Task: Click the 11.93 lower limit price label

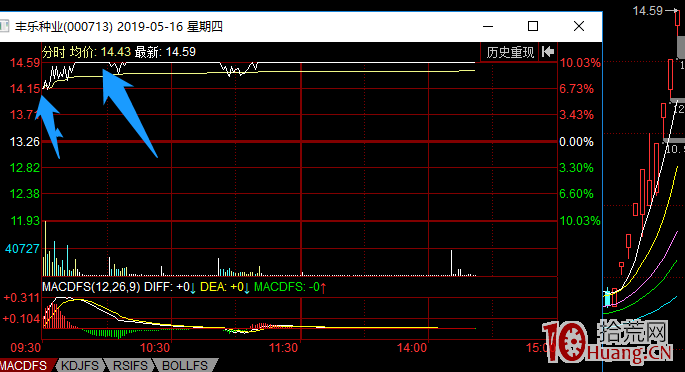Action: [25, 220]
